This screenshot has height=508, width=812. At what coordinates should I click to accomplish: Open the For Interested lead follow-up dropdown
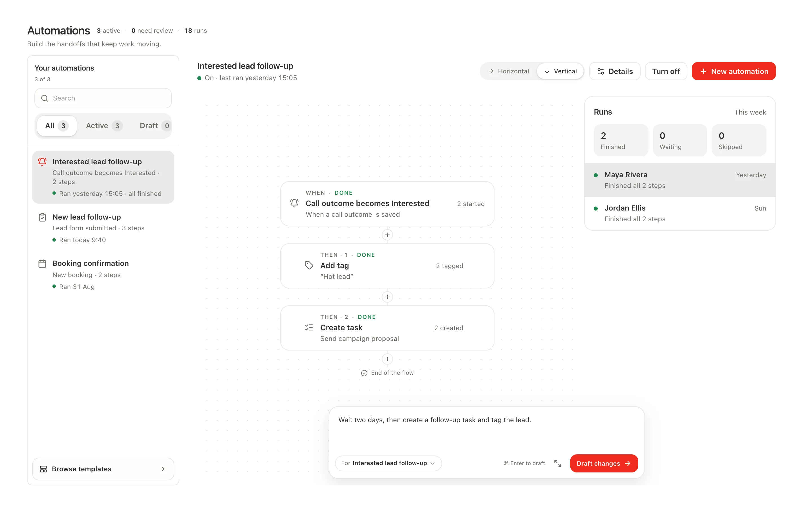coord(388,463)
